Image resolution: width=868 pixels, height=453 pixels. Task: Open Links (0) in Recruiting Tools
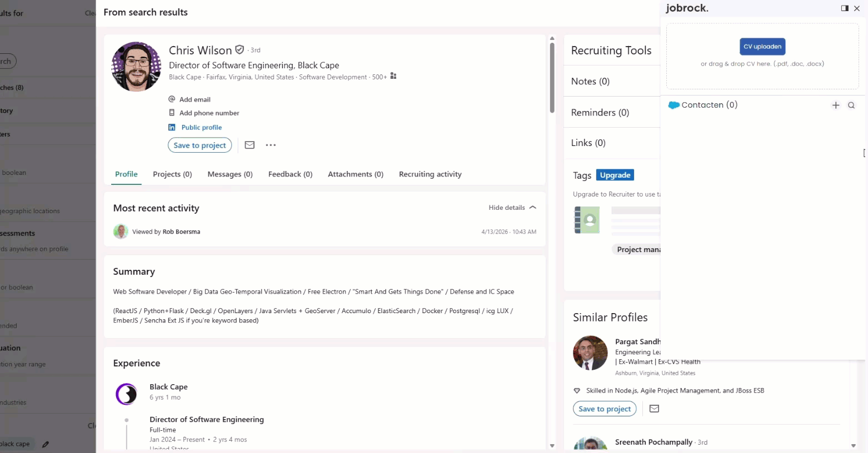pyautogui.click(x=588, y=143)
